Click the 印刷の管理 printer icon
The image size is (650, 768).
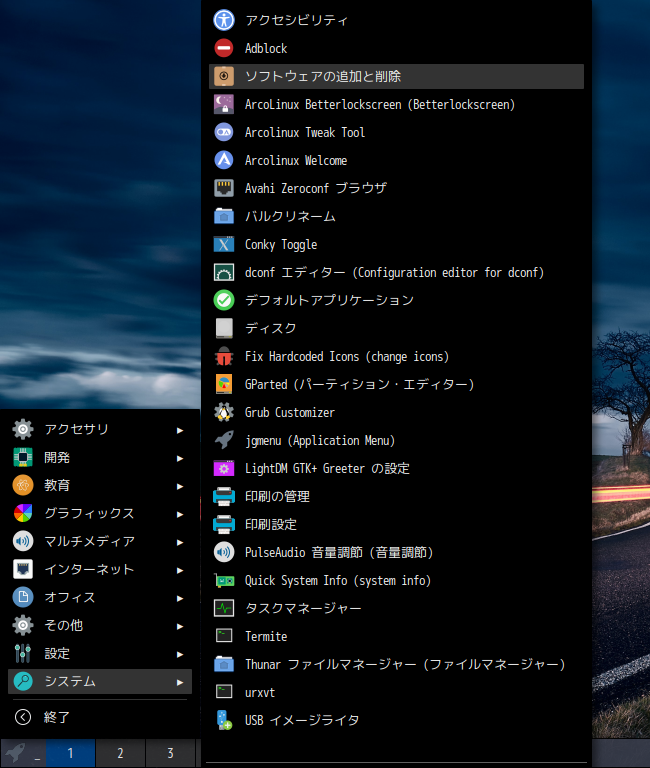coord(224,497)
